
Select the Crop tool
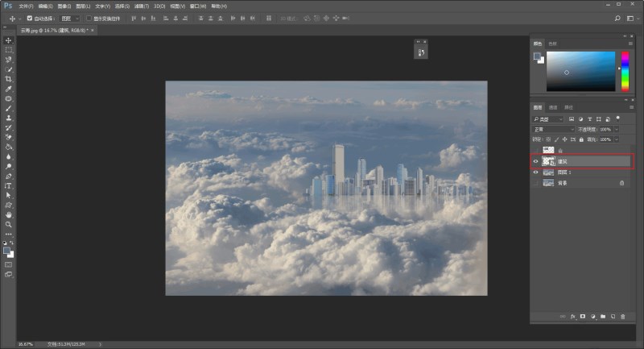(x=9, y=79)
